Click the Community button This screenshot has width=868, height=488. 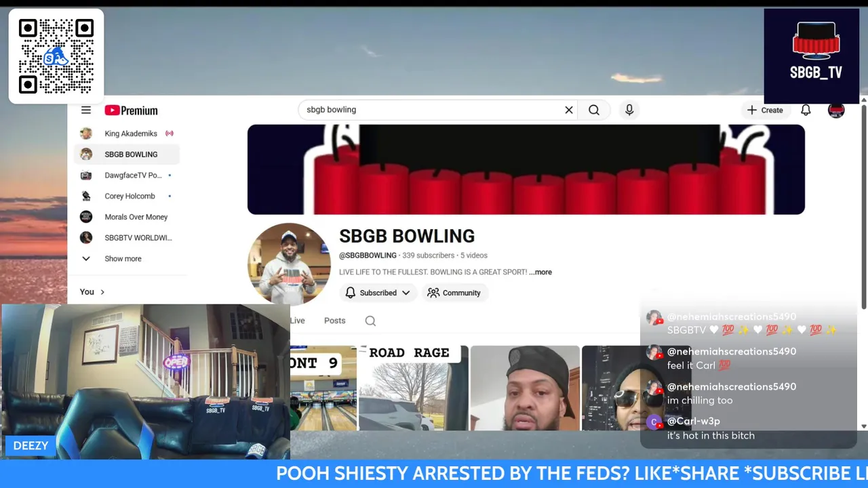(x=454, y=293)
